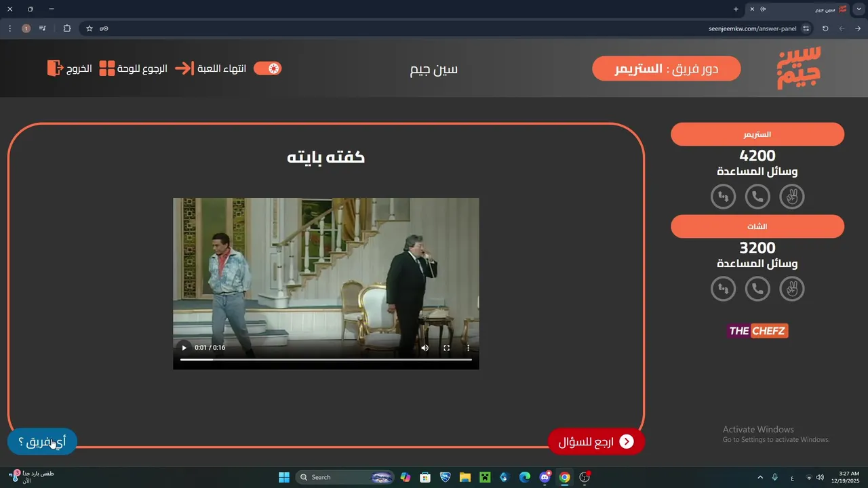Expand the tab search dropdown arrow
Image resolution: width=868 pixels, height=488 pixels.
860,9
